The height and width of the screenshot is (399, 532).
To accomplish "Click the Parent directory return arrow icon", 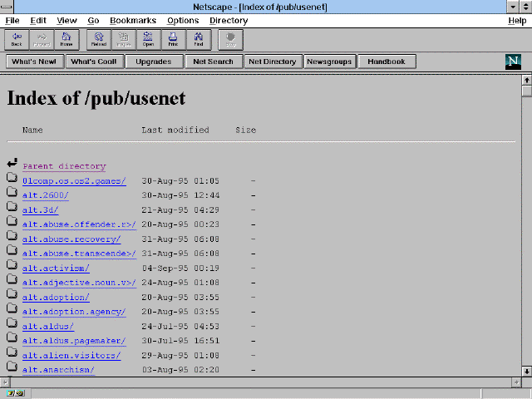I will [x=12, y=163].
